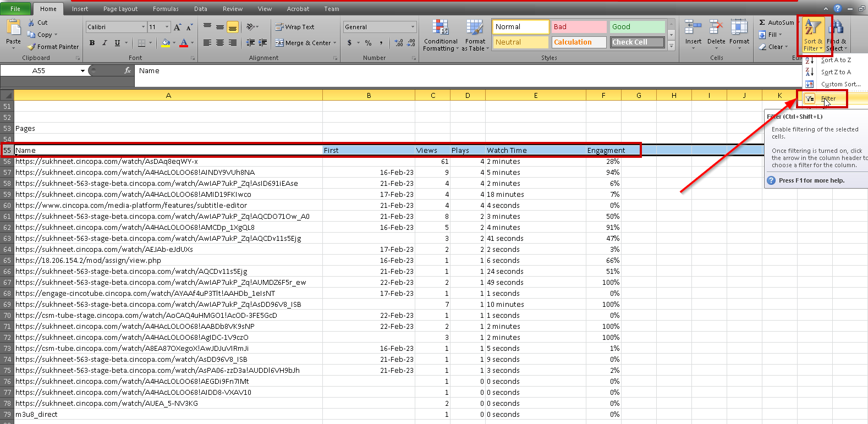Apply accounting dollar number format
Screen dimensions: 868x424
tap(349, 42)
